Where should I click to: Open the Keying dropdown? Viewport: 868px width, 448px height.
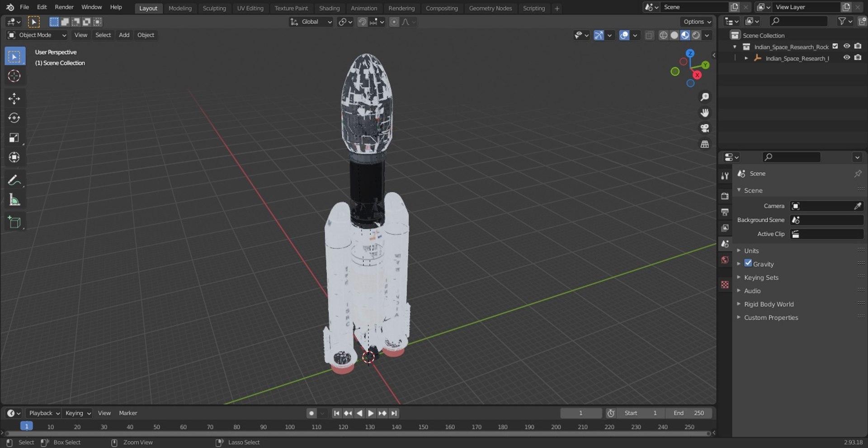(x=77, y=413)
